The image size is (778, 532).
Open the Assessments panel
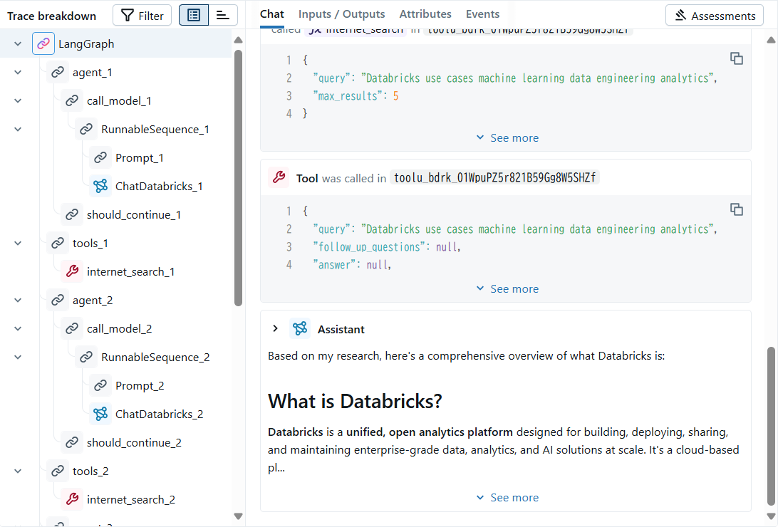click(714, 15)
